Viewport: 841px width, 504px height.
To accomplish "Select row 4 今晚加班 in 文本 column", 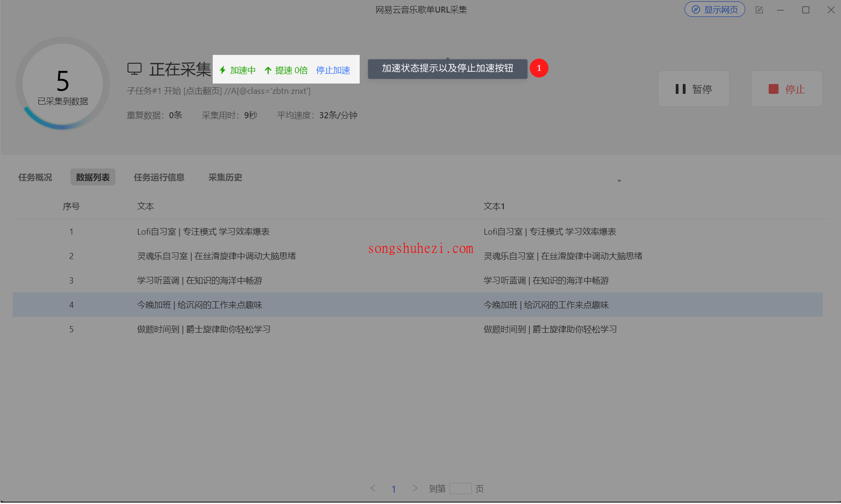I will pos(200,305).
